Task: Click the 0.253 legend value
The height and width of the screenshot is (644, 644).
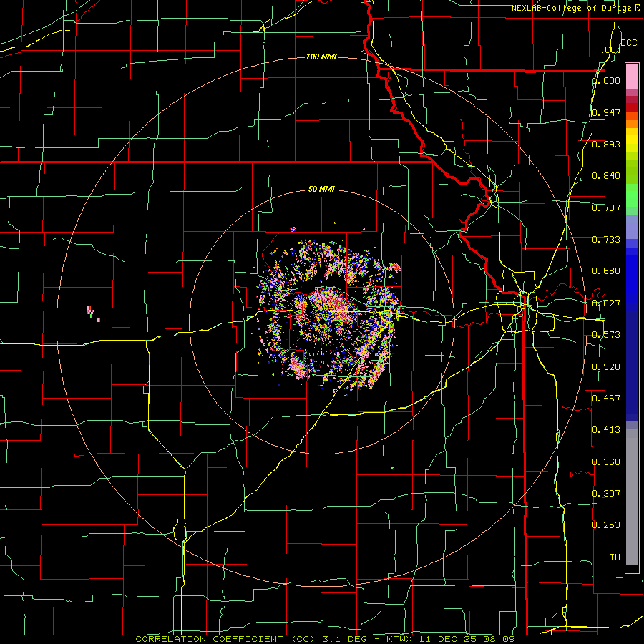Action: pos(606,525)
